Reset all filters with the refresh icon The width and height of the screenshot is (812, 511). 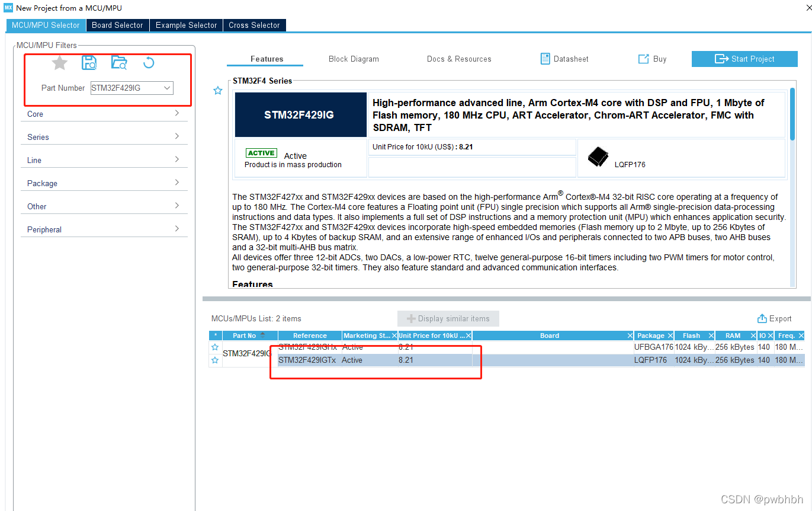[149, 63]
